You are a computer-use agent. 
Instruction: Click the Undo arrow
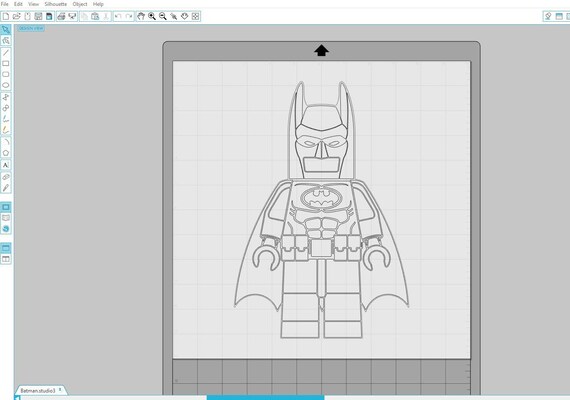pyautogui.click(x=118, y=16)
